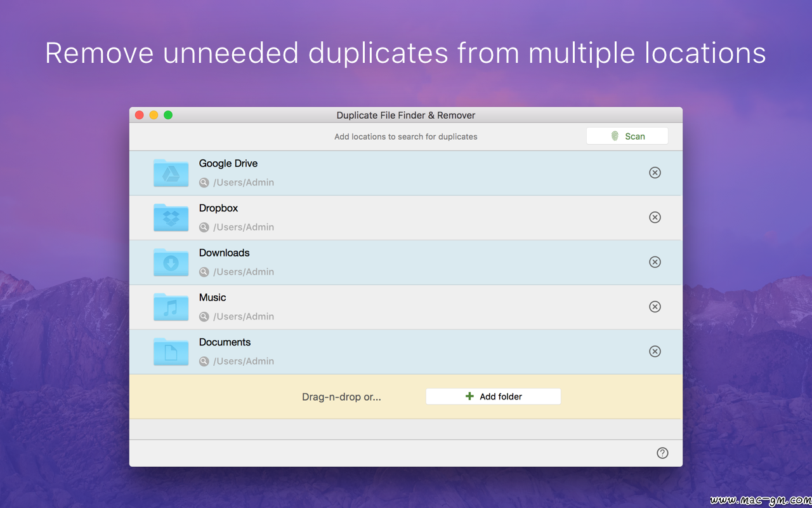Click the "Dropbox" name text

coord(218,208)
